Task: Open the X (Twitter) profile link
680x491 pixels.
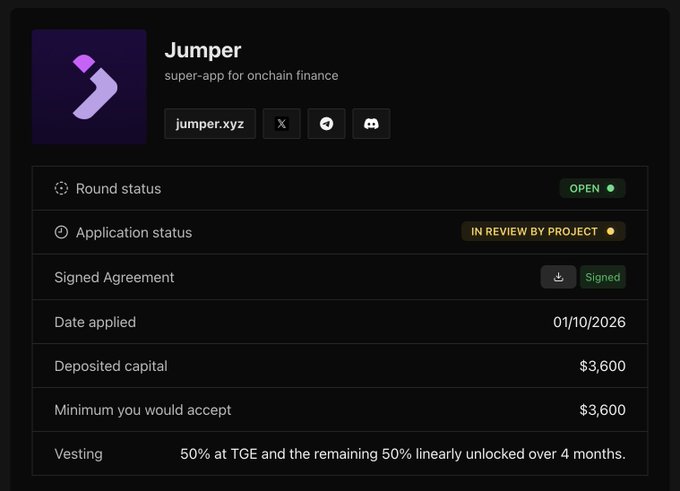Action: pyautogui.click(x=281, y=124)
